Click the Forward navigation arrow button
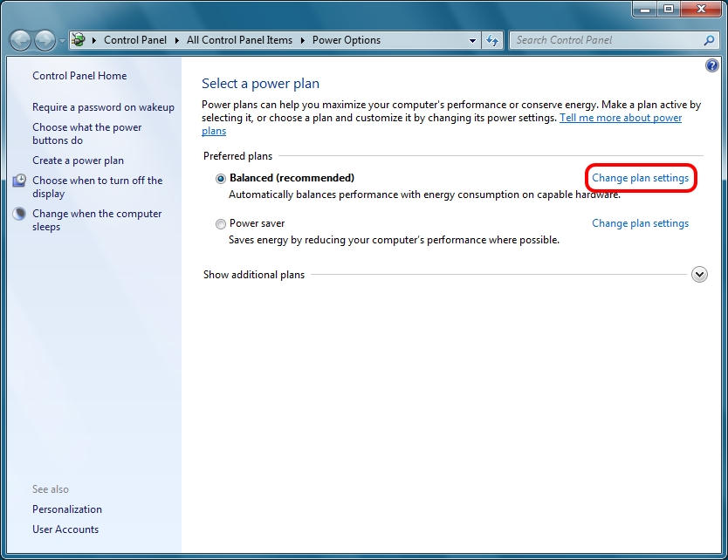 tap(45, 40)
